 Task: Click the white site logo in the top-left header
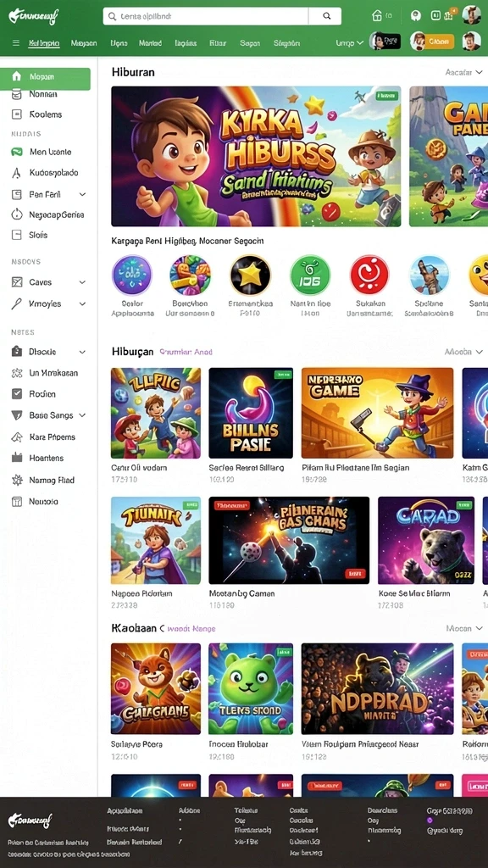click(x=33, y=16)
